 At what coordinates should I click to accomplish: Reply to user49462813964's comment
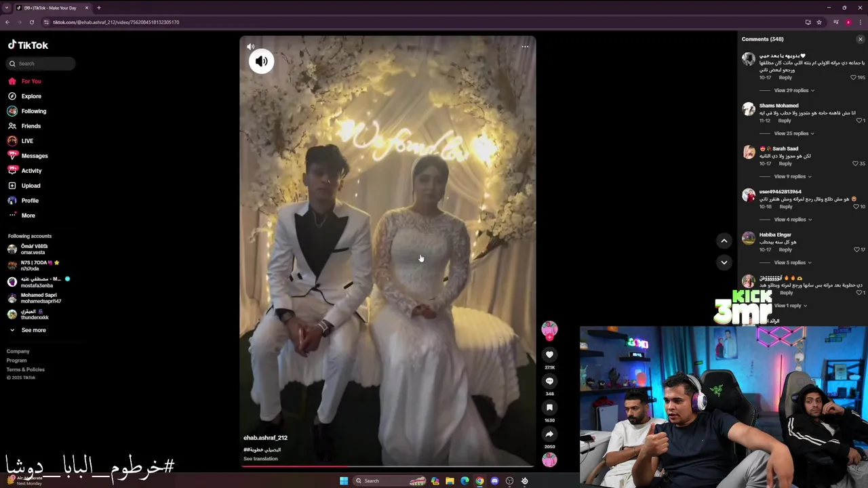click(785, 207)
